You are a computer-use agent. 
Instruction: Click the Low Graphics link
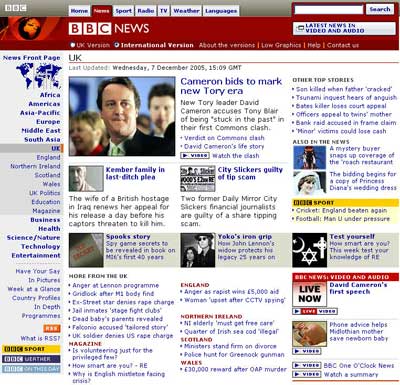281,45
